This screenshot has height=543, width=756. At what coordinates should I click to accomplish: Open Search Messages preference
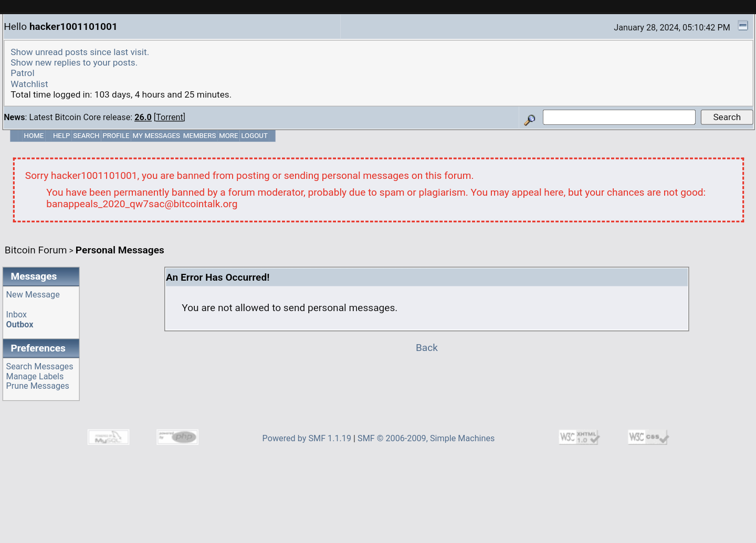(x=39, y=367)
